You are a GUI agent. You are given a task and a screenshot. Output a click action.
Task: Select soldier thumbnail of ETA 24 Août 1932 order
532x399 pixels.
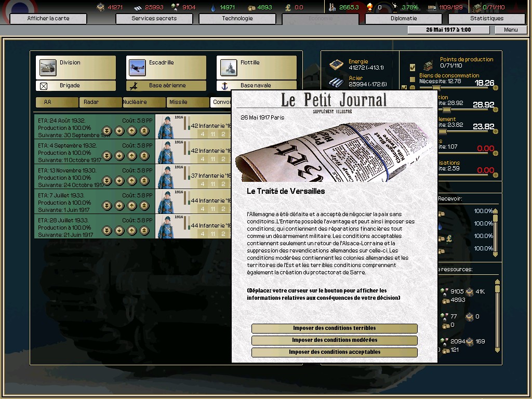click(167, 127)
